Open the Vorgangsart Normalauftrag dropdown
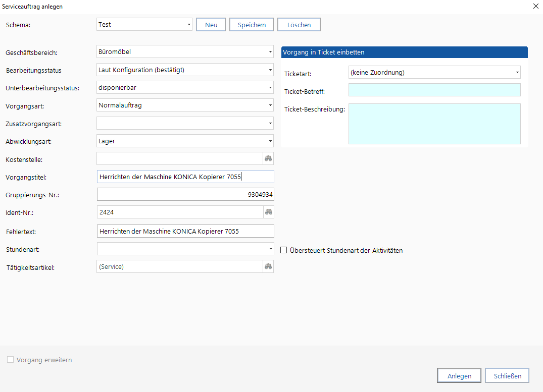 270,105
